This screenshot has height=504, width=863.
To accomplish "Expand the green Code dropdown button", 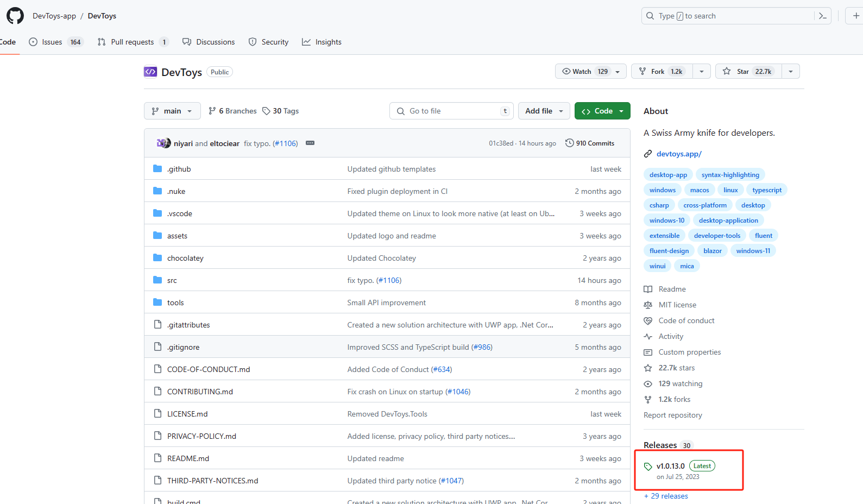I will pyautogui.click(x=602, y=111).
